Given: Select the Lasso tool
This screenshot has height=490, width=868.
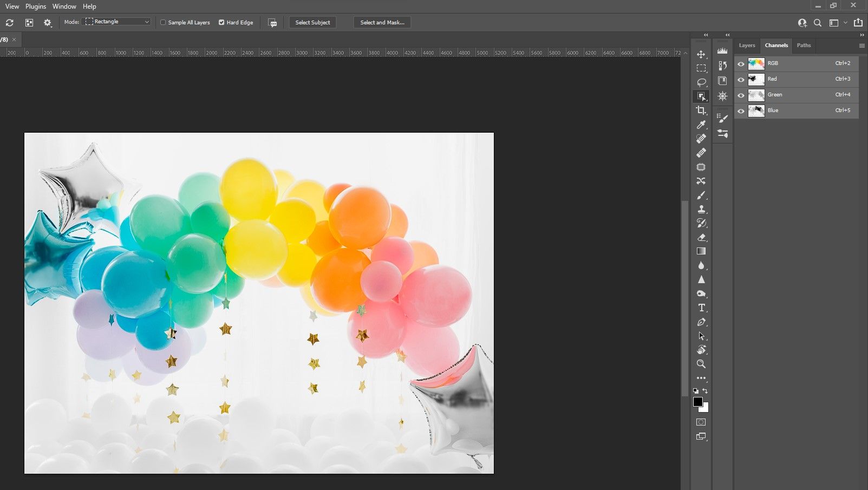Looking at the screenshot, I should [701, 82].
